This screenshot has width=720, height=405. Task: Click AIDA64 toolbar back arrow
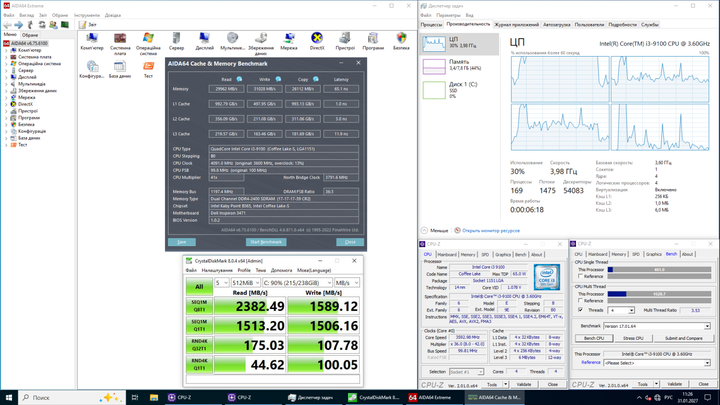pos(7,25)
